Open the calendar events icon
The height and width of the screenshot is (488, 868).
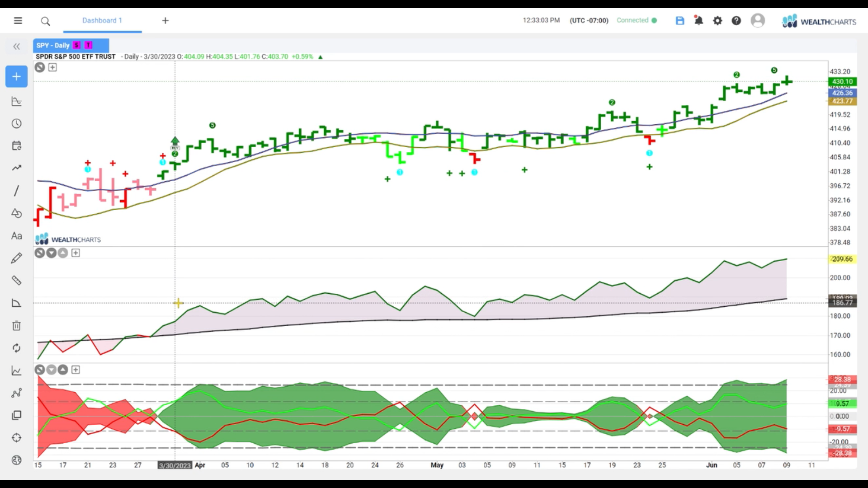click(16, 146)
